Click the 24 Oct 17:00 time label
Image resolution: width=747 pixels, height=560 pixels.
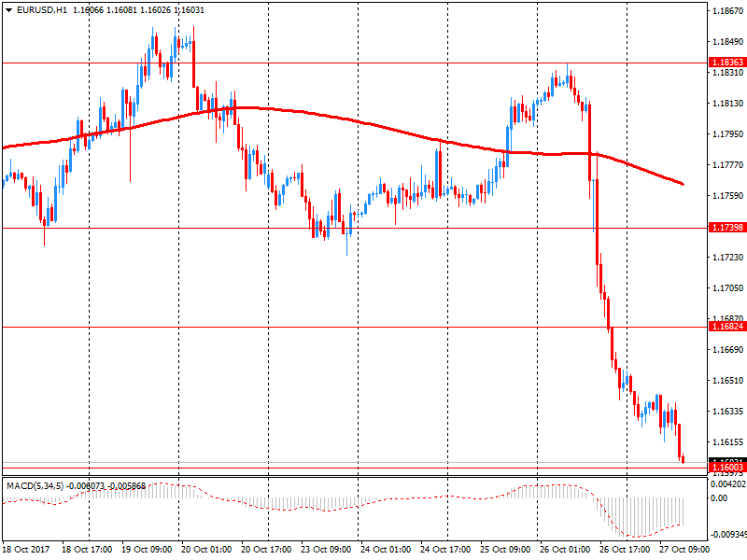[x=445, y=550]
